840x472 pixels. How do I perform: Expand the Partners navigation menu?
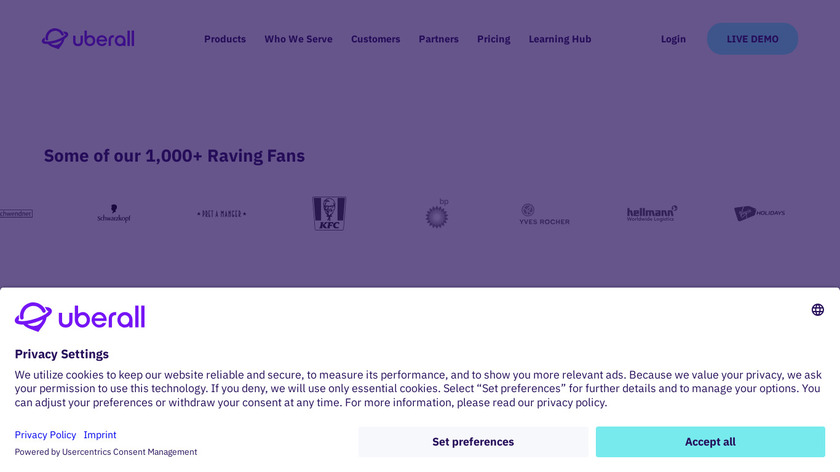(439, 39)
